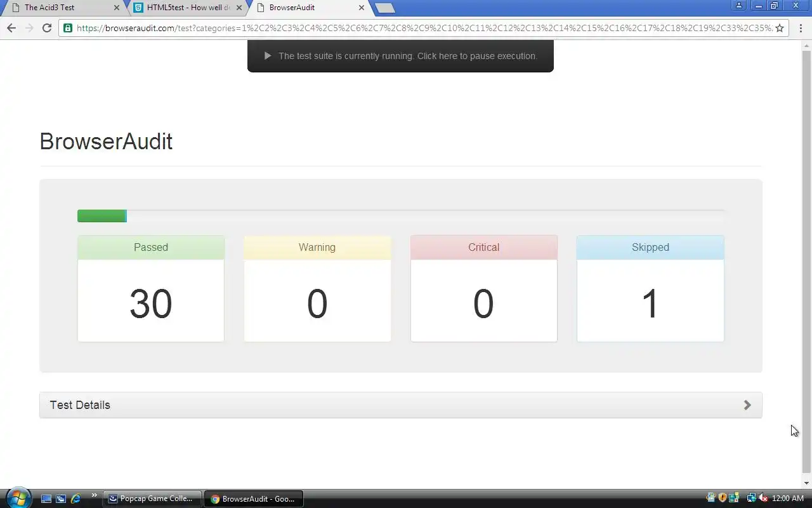Click Show Desktop in Quick Launch

[x=46, y=499]
